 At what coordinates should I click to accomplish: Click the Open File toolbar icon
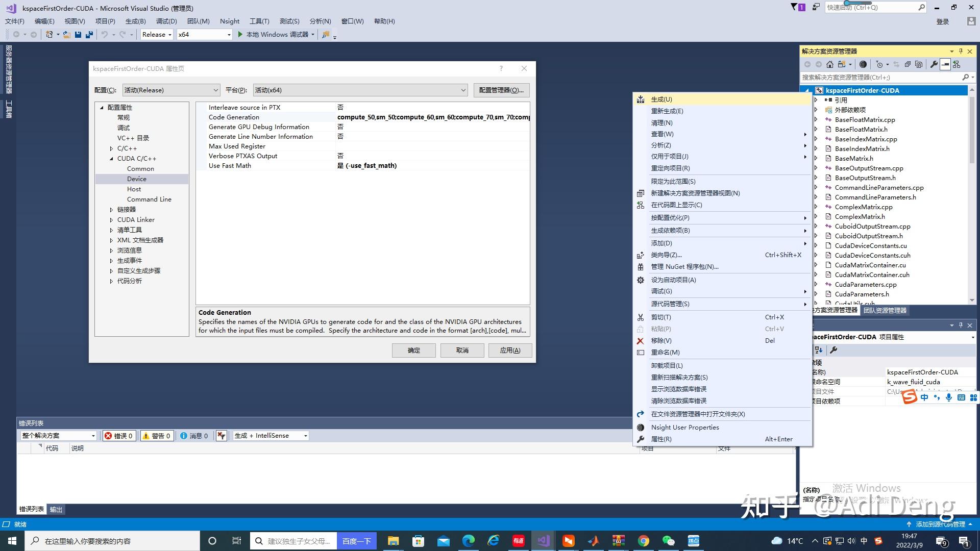66,35
